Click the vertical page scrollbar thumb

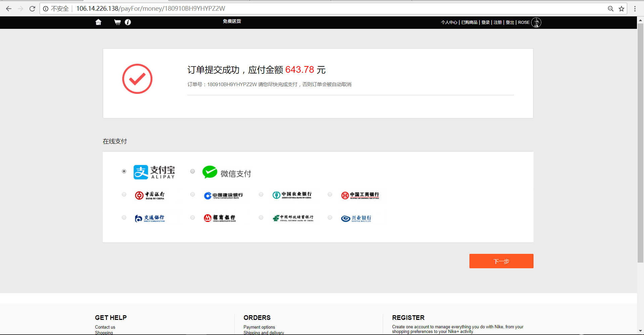641,143
